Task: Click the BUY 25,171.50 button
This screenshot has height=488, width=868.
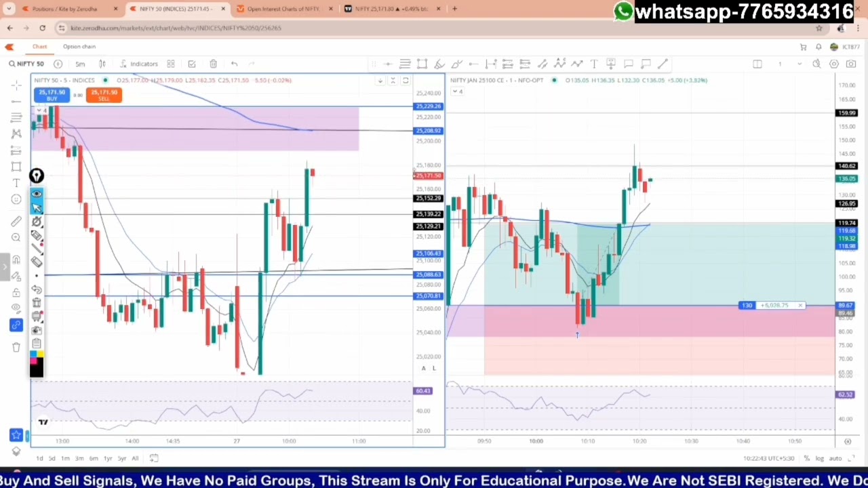Action: click(52, 96)
